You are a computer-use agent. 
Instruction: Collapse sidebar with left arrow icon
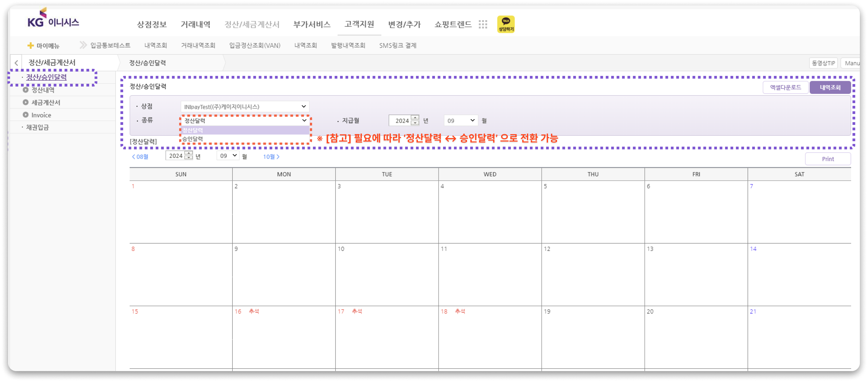(x=16, y=63)
